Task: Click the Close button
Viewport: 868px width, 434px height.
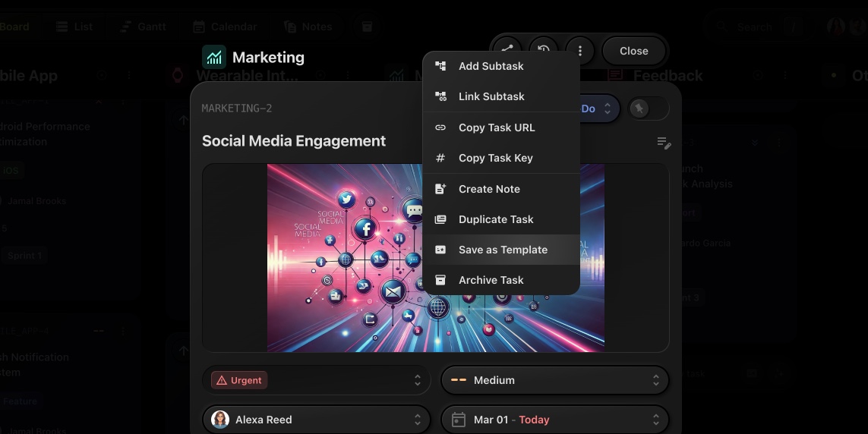Action: tap(634, 51)
